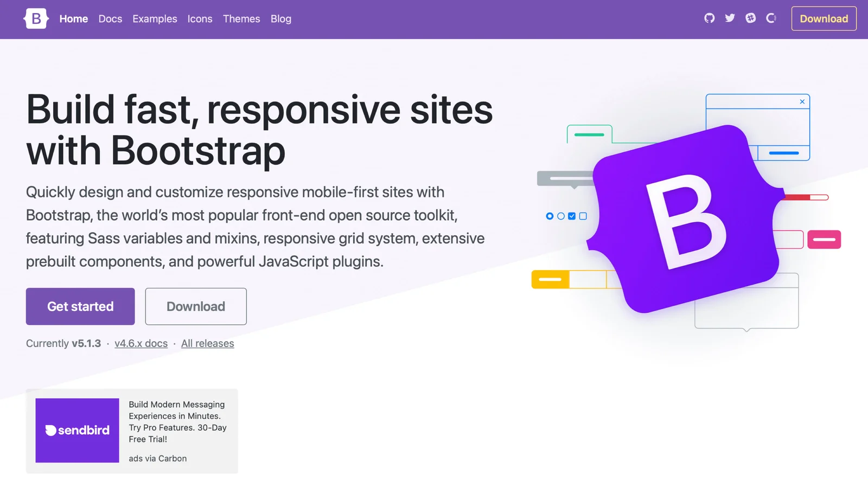Click the pink button in hero illustration
Image resolution: width=868 pixels, height=488 pixels.
(x=824, y=239)
